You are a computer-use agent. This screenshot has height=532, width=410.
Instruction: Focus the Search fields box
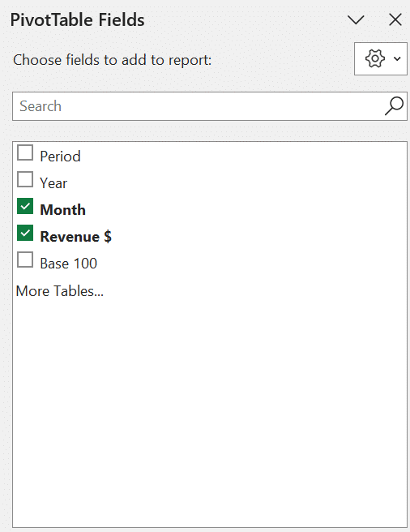coord(210,106)
